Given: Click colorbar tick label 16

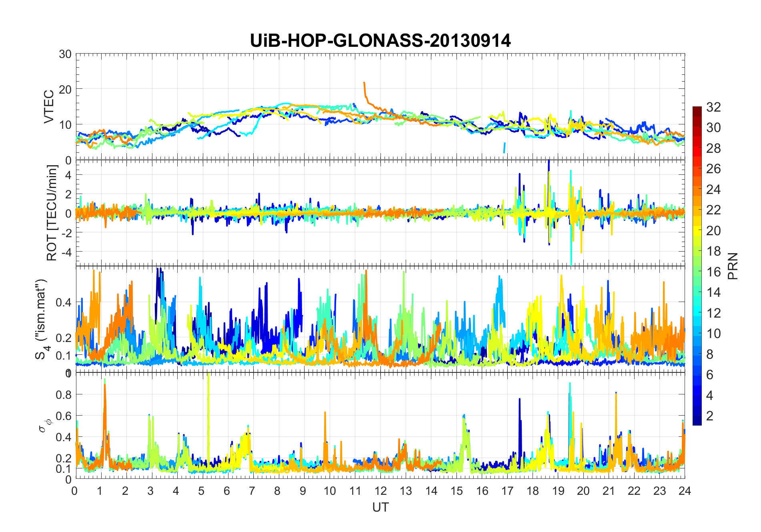Looking at the screenshot, I should [713, 272].
